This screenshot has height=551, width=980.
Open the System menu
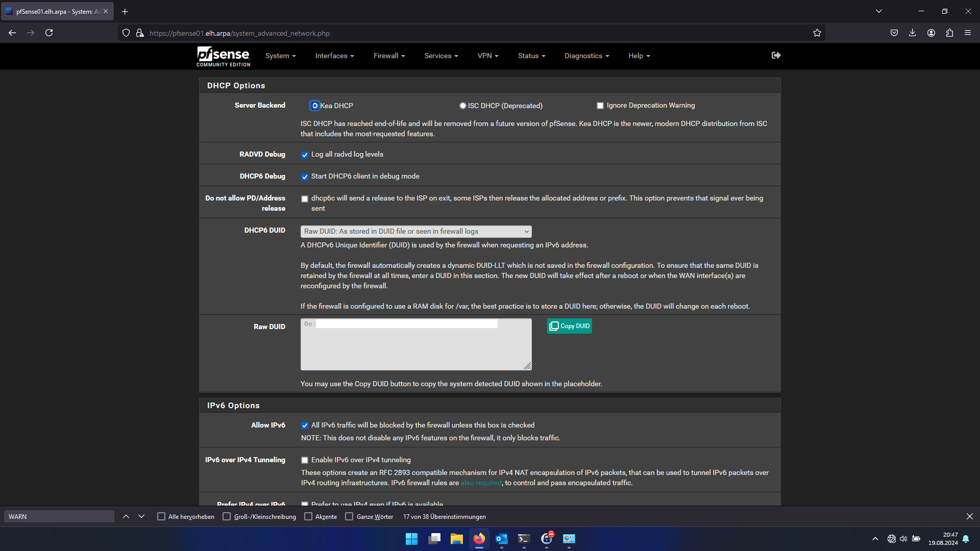pyautogui.click(x=280, y=56)
